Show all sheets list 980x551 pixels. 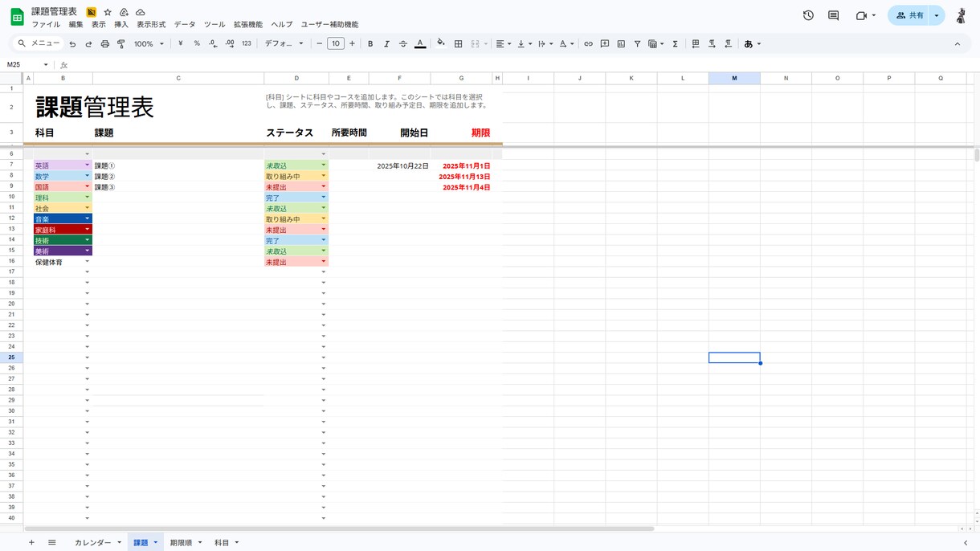click(x=52, y=543)
